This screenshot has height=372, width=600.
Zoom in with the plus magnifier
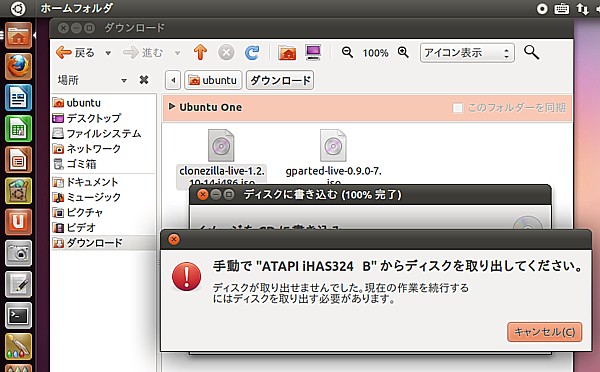click(403, 52)
